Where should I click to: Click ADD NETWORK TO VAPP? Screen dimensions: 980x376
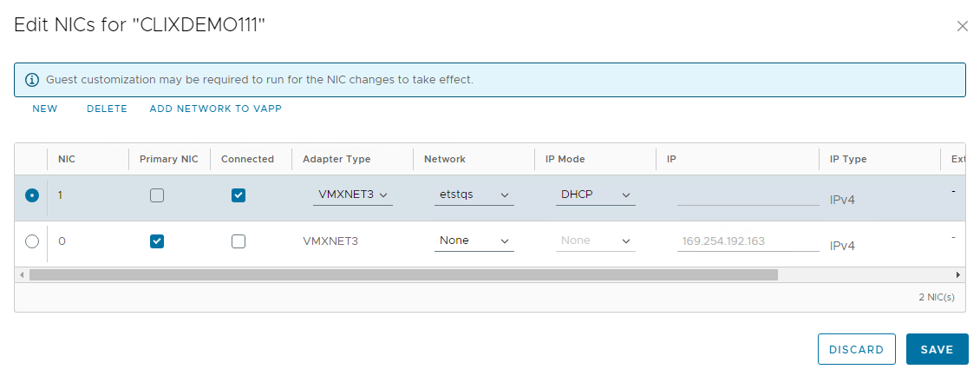click(215, 109)
